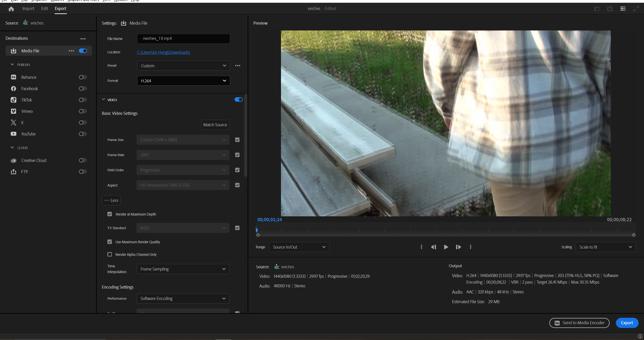
Task: Open the Preset dropdown showing Custom
Action: click(183, 65)
